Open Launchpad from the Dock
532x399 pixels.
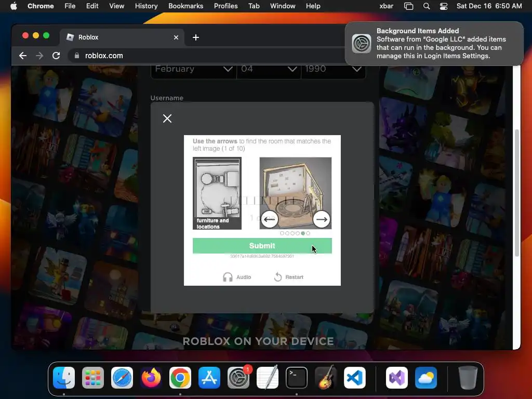click(93, 378)
